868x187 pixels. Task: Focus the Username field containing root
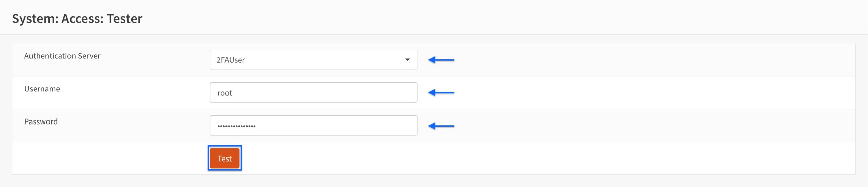[x=313, y=93]
